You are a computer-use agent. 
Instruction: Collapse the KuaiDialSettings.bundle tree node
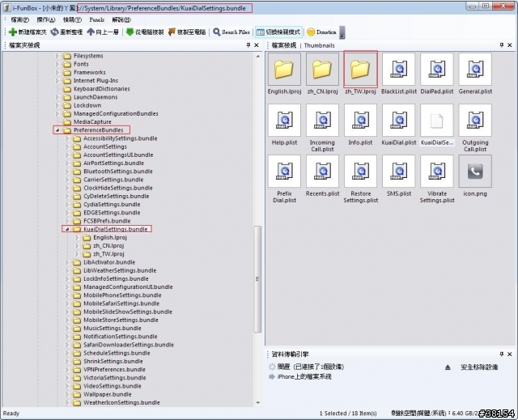click(67, 229)
